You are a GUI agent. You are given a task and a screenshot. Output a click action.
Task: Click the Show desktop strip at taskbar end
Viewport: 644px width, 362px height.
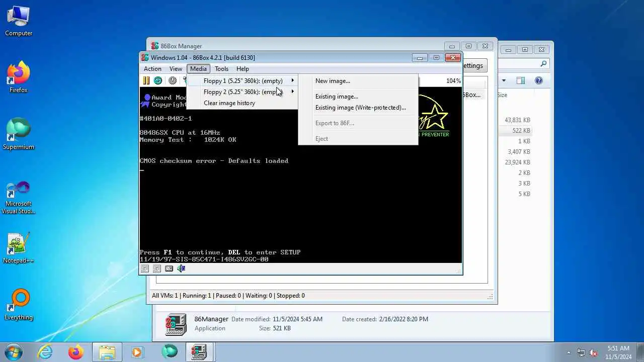click(640, 352)
